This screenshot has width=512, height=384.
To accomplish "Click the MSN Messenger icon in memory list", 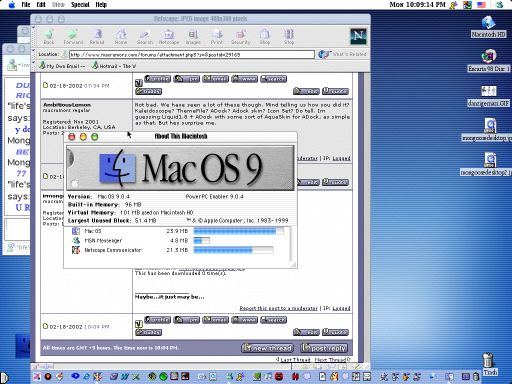I will pos(76,240).
